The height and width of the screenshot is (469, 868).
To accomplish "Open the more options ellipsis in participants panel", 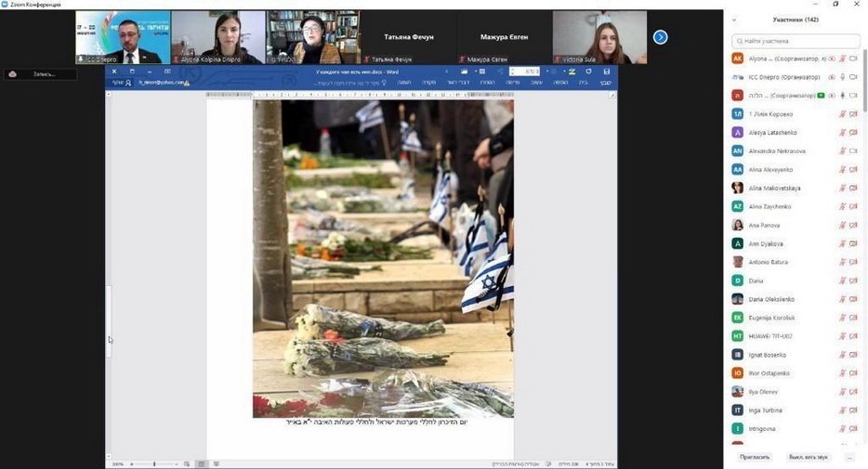I will tap(849, 457).
